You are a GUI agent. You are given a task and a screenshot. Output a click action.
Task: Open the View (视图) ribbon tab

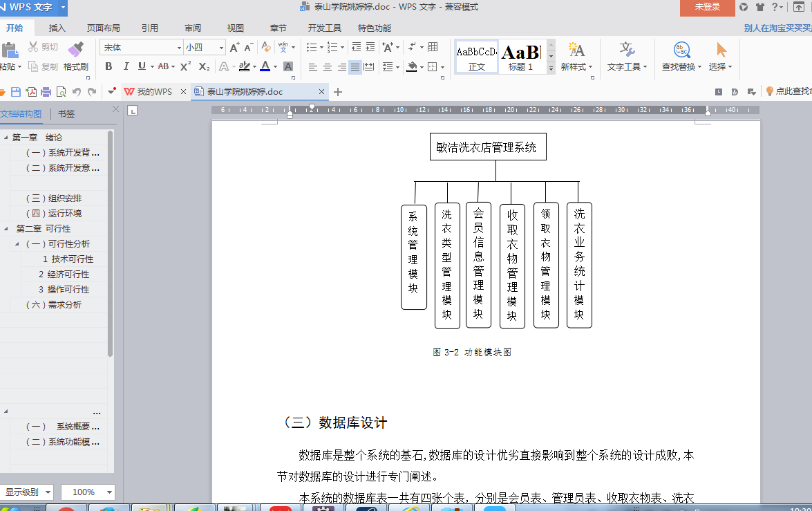coord(235,28)
